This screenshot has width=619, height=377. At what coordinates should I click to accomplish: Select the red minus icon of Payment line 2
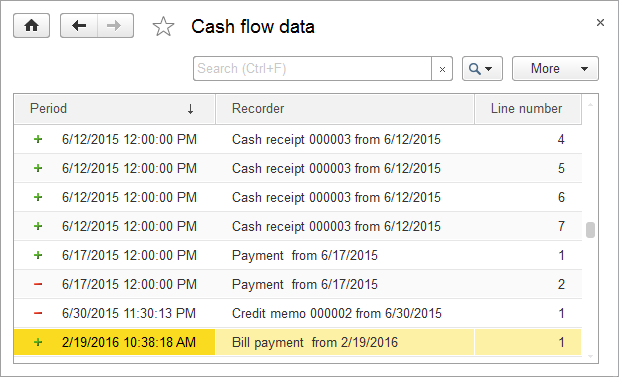coord(38,284)
